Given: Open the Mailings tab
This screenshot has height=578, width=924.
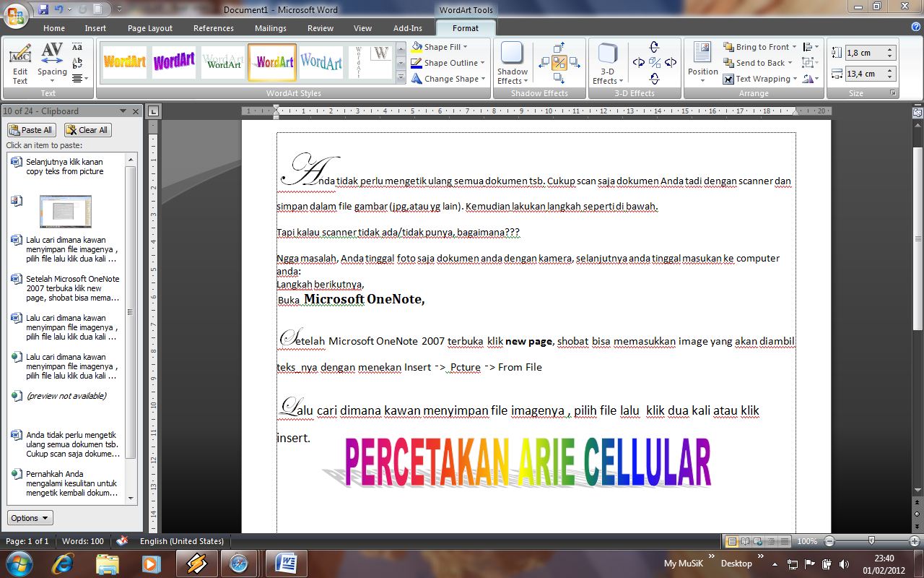Looking at the screenshot, I should [271, 28].
